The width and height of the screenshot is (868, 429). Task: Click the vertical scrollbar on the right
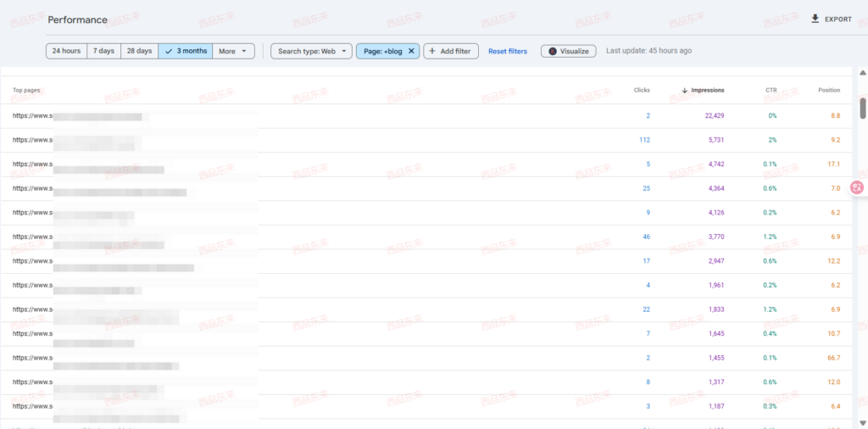tap(863, 109)
